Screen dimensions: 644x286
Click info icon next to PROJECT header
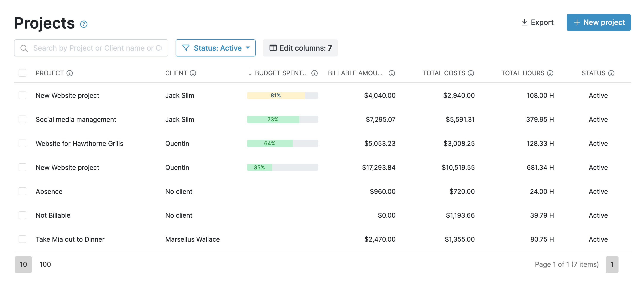pyautogui.click(x=70, y=73)
